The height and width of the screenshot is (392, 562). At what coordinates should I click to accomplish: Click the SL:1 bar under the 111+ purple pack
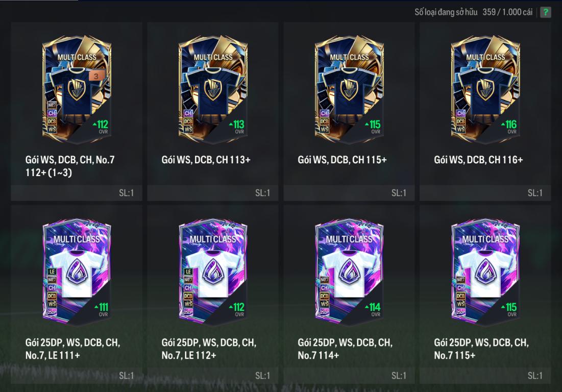(x=77, y=376)
